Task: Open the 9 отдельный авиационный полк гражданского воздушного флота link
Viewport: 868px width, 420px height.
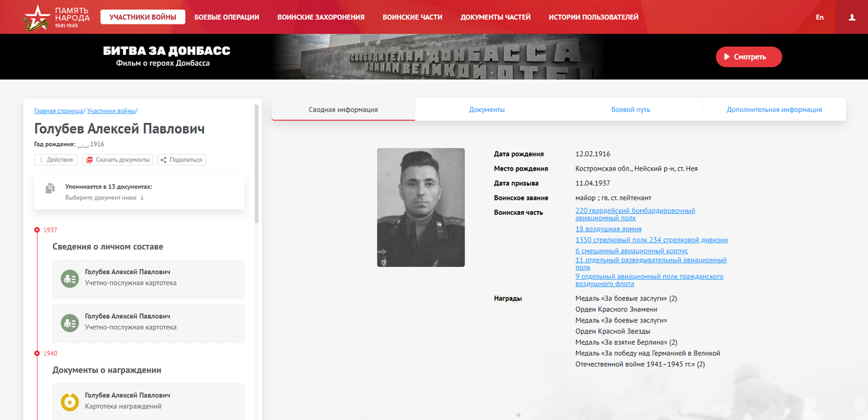Action: point(649,280)
